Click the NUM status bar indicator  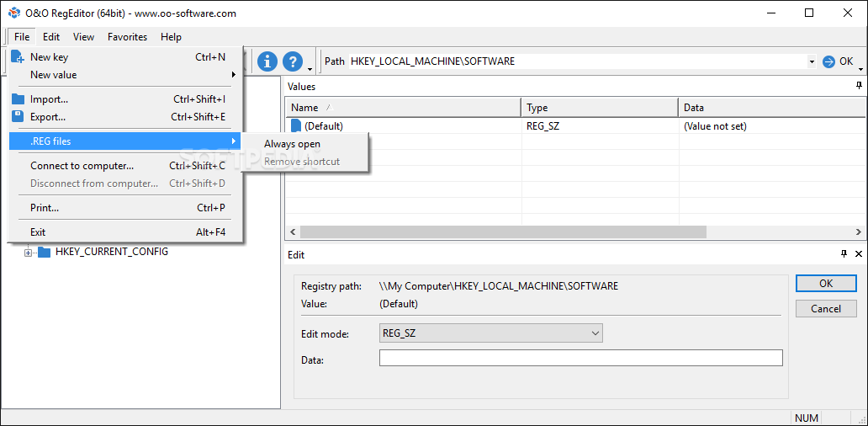pyautogui.click(x=806, y=418)
